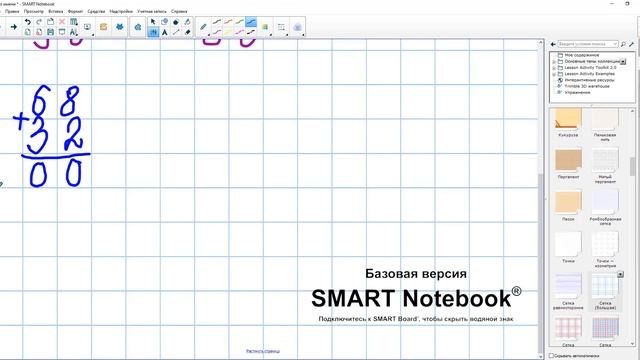Open the blue puzzle add-ons icon
640x360 pixels.
point(119,27)
